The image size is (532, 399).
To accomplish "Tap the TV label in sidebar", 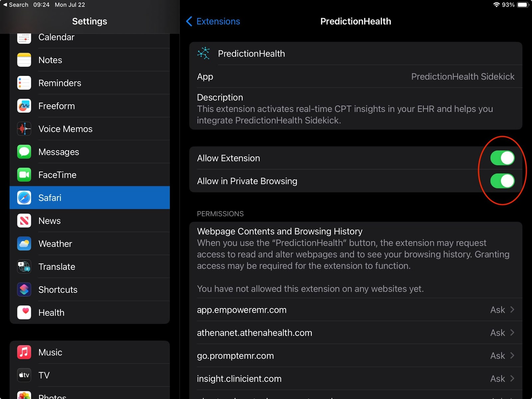I will click(44, 375).
